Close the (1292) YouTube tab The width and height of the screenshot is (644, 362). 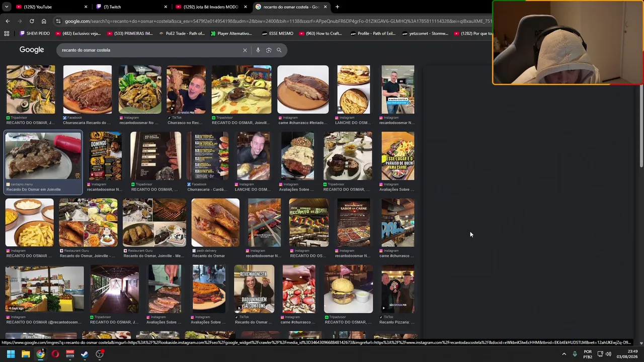coord(86,7)
